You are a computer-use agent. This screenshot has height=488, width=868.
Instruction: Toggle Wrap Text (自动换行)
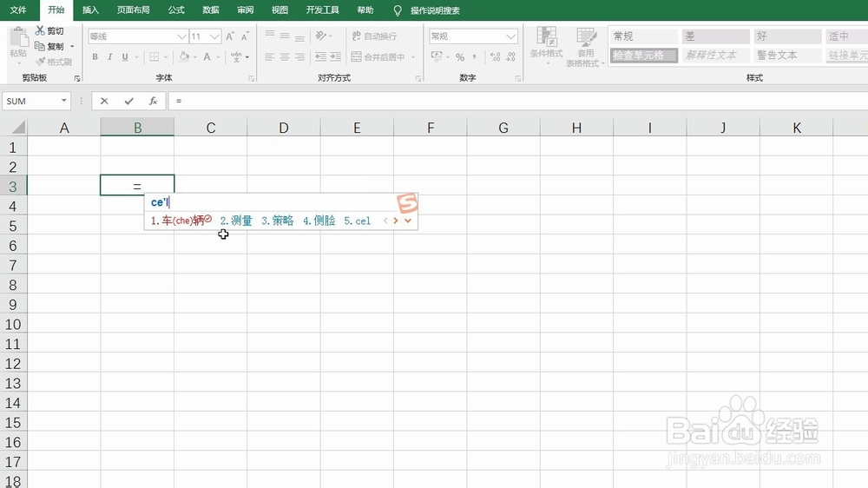tap(375, 36)
